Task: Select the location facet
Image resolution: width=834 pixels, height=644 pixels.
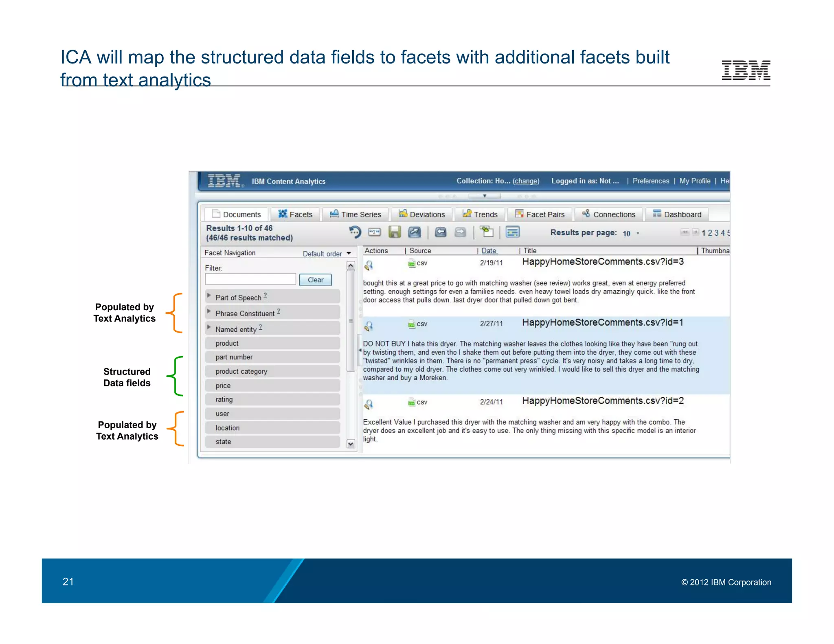Action: (272, 428)
